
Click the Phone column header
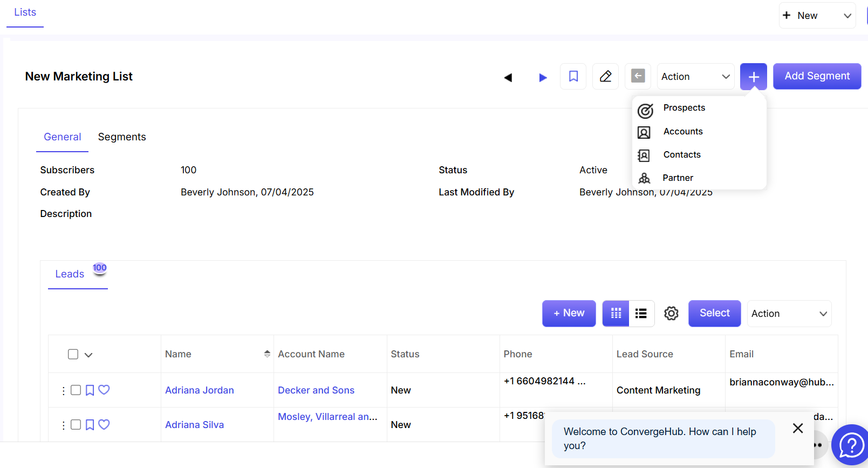click(518, 354)
